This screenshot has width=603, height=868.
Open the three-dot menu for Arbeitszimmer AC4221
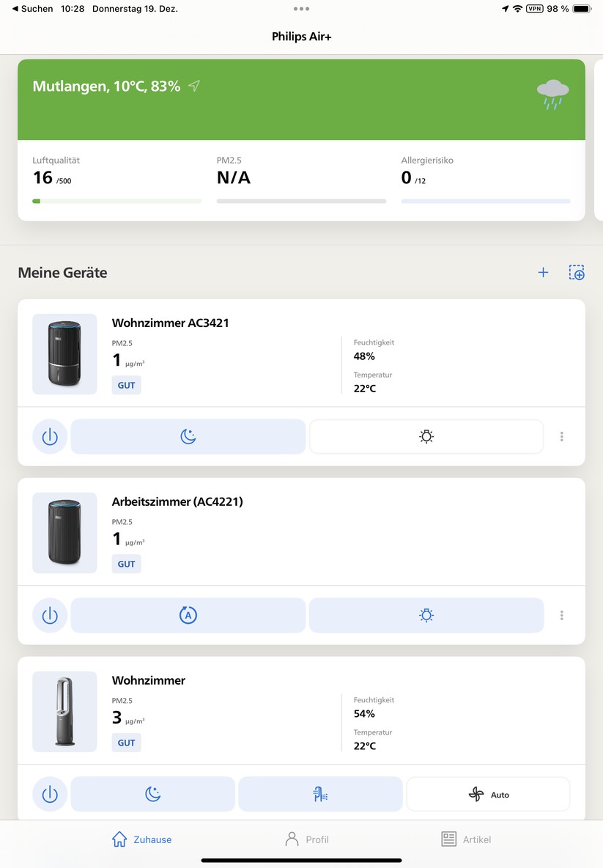(x=561, y=615)
